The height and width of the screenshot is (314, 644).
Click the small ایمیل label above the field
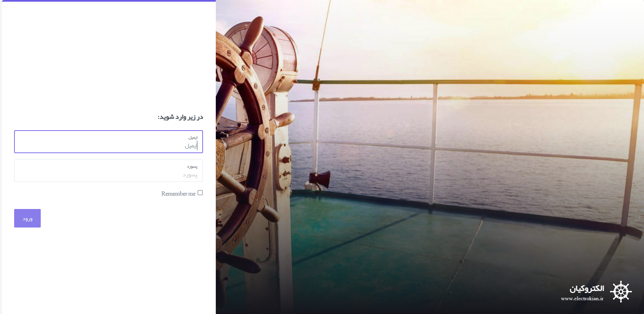point(193,137)
